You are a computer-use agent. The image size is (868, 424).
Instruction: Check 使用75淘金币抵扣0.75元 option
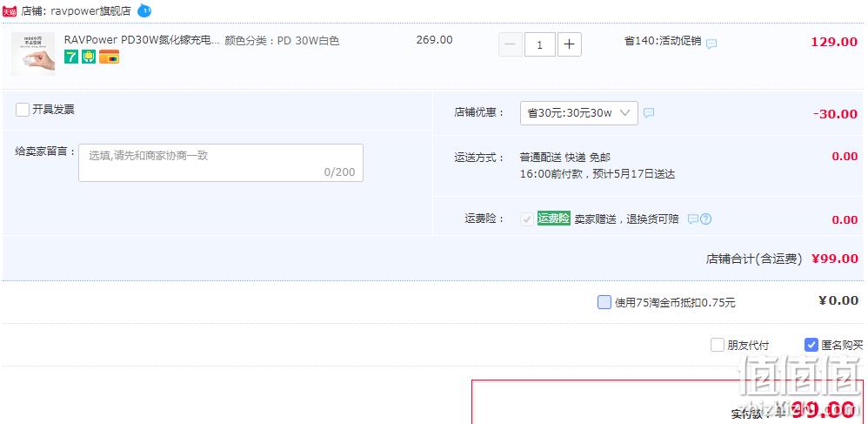[604, 302]
